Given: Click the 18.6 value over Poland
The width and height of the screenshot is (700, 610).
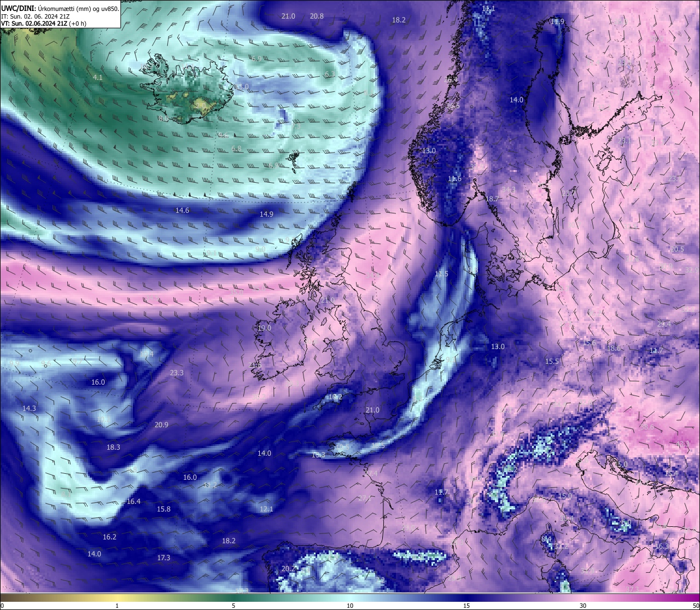Looking at the screenshot, I should pos(614,348).
